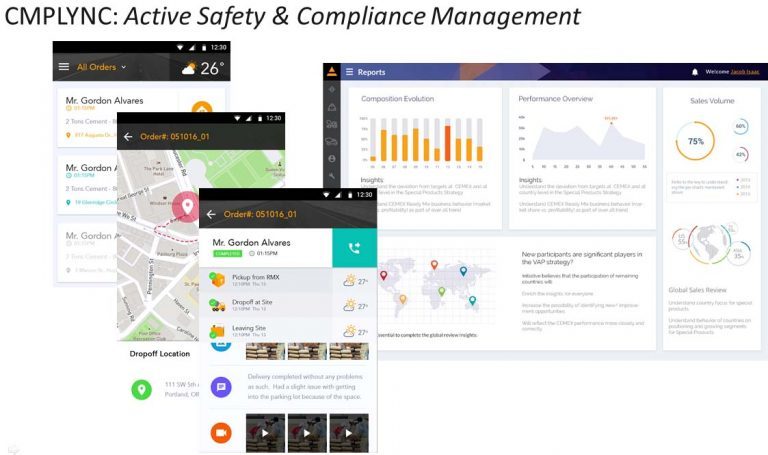Go back from map Order# 051016_01 screen
The height and width of the screenshot is (455, 768).
coord(128,137)
